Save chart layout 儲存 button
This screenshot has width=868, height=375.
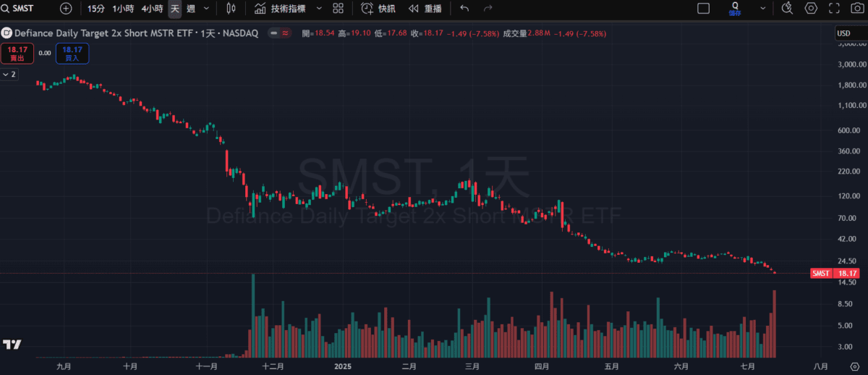tap(735, 9)
